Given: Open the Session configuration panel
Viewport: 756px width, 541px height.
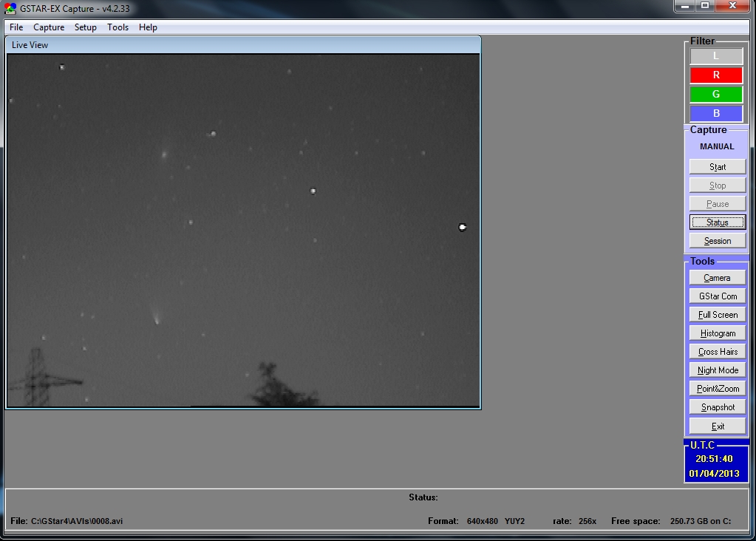Looking at the screenshot, I should [716, 240].
